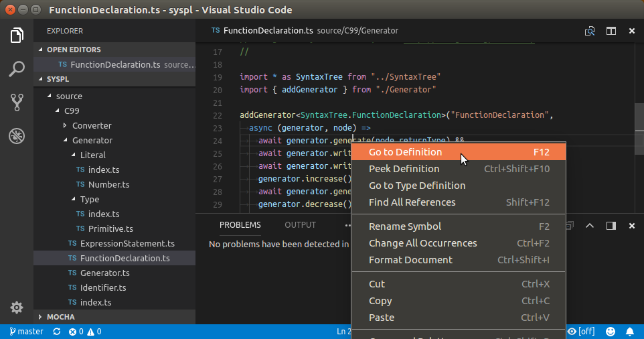Open the Source Control view
Screen dimensions: 644x339
pos(17,102)
